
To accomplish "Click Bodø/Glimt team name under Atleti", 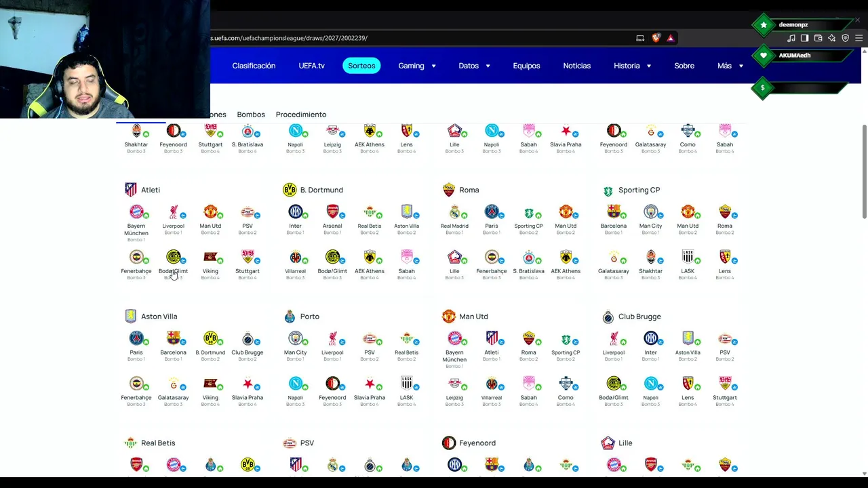I will pyautogui.click(x=173, y=271).
